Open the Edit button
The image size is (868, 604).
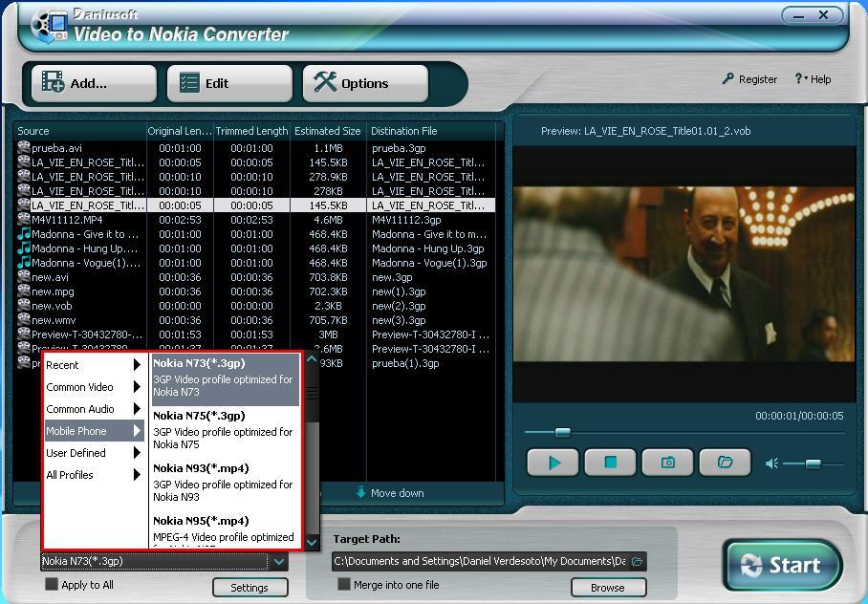click(x=229, y=83)
